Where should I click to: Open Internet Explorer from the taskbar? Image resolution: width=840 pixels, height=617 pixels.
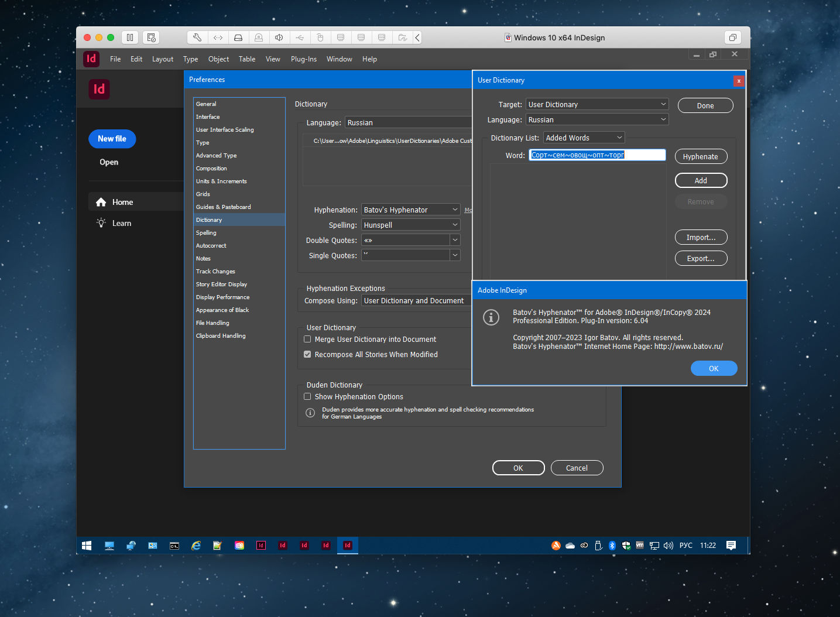196,546
